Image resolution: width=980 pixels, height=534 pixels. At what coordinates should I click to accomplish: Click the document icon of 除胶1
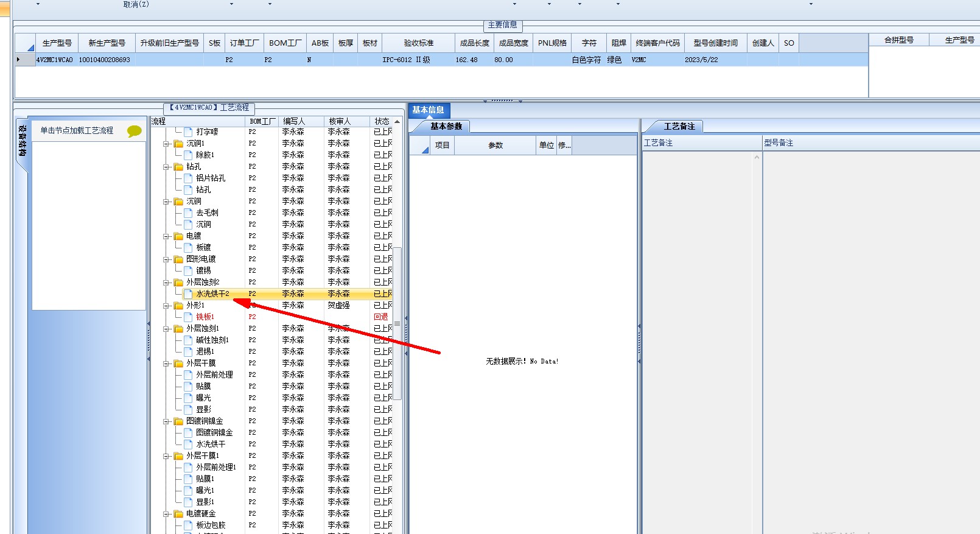coord(188,155)
